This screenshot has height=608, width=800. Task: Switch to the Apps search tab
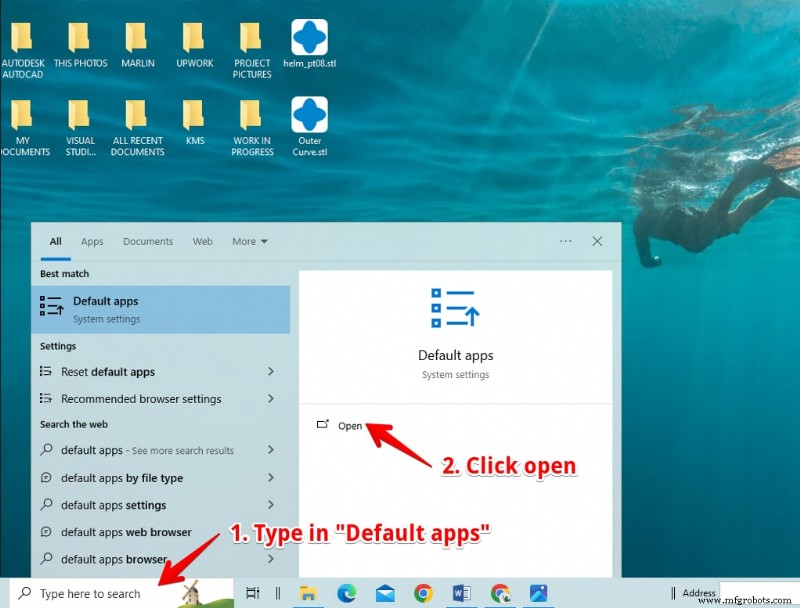[92, 241]
